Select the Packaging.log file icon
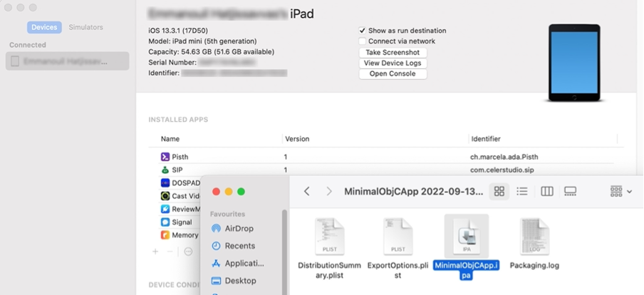This screenshot has height=295, width=644. click(x=534, y=237)
